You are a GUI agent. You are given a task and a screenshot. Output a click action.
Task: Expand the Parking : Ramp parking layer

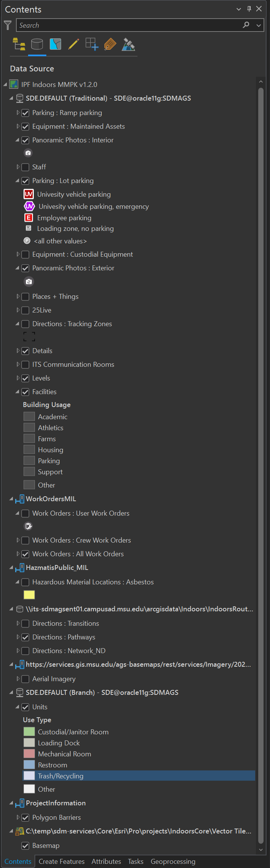click(18, 112)
